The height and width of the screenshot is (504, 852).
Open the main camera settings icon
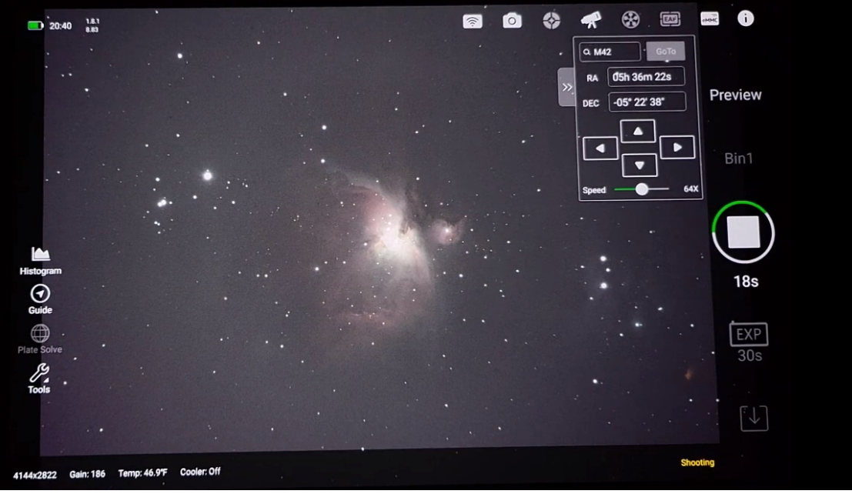511,21
